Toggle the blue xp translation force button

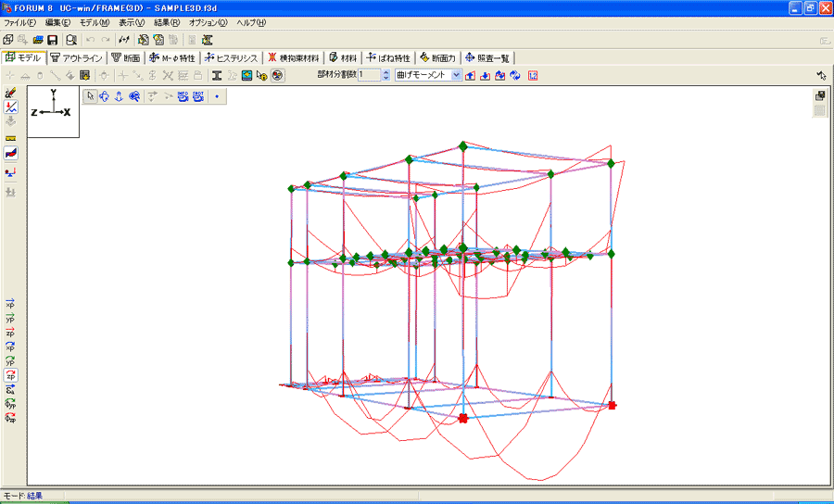point(10,303)
